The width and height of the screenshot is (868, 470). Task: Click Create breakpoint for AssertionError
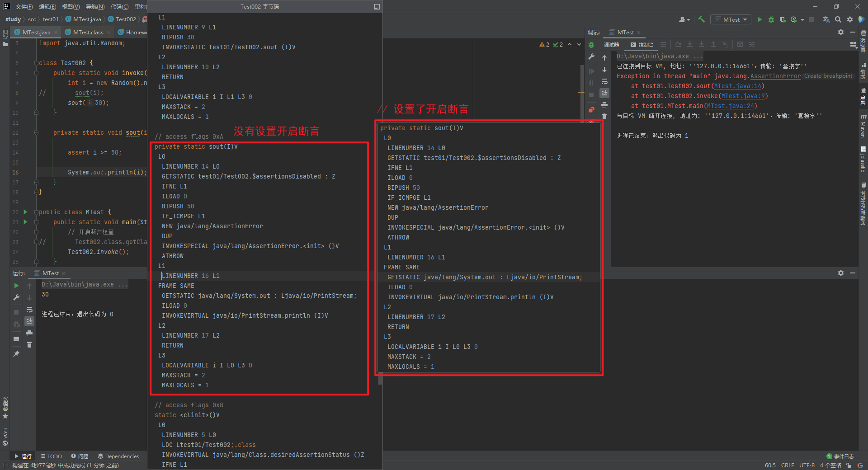point(828,76)
